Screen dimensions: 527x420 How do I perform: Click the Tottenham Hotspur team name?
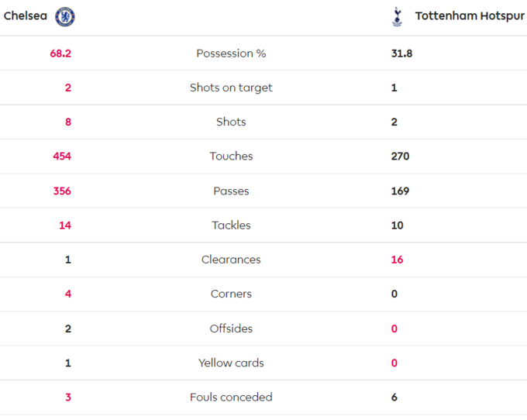point(470,16)
